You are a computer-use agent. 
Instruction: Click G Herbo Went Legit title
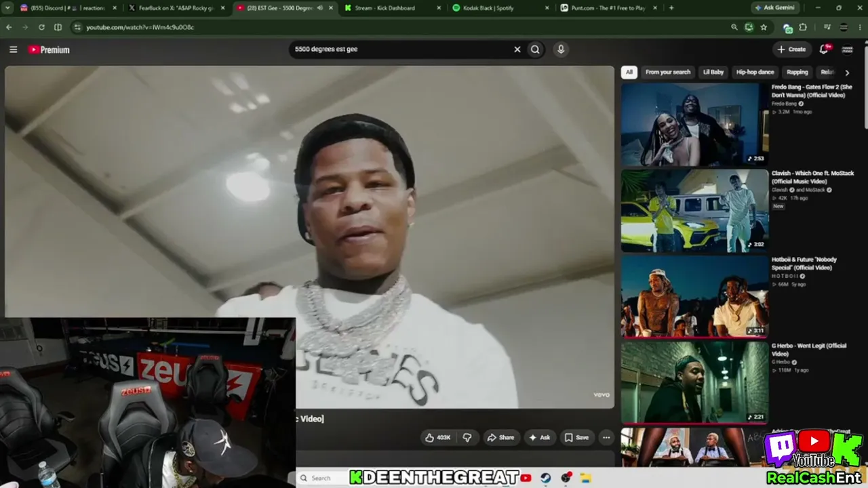pos(809,349)
